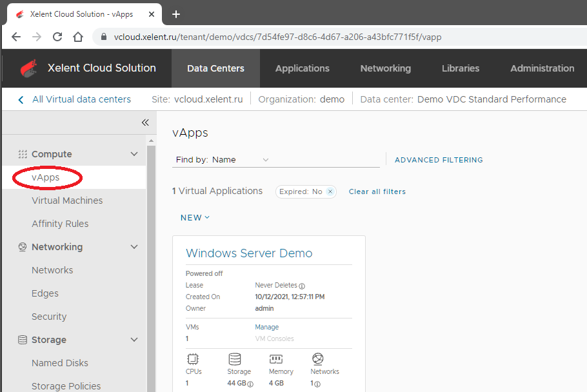Select Named Disks in sidebar
587x392 pixels.
point(60,363)
